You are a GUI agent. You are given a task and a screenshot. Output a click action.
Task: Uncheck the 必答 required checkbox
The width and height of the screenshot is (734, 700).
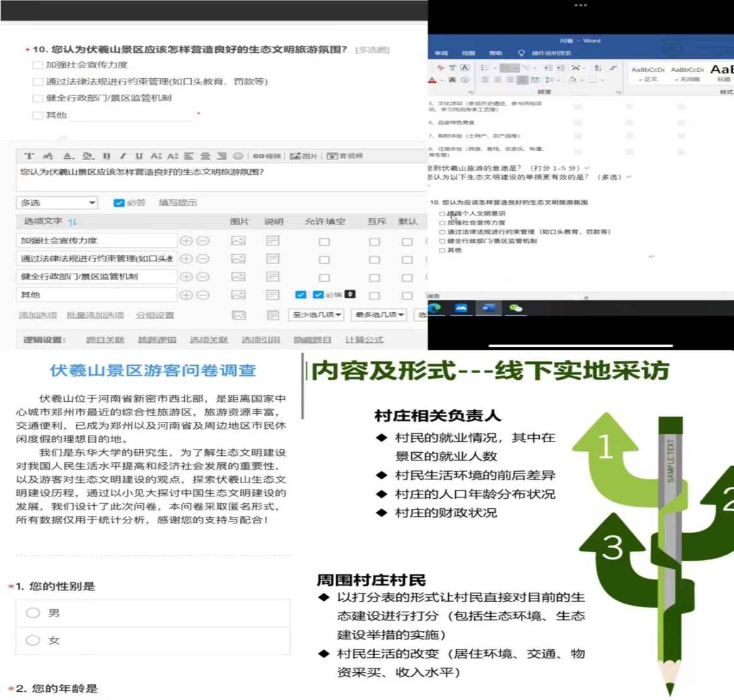pos(119,203)
